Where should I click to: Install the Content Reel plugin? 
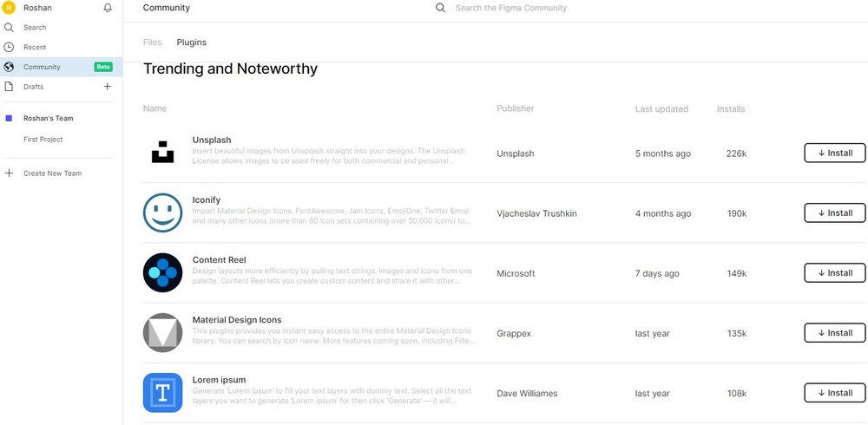point(834,272)
